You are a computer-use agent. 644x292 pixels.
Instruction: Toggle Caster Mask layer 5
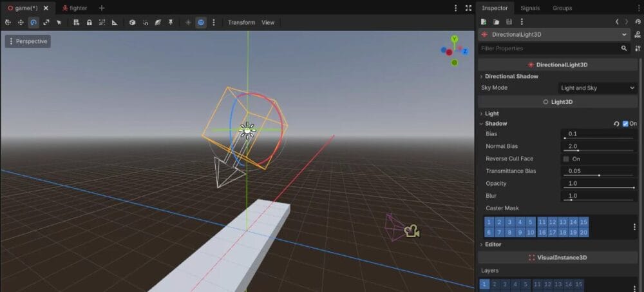click(530, 222)
